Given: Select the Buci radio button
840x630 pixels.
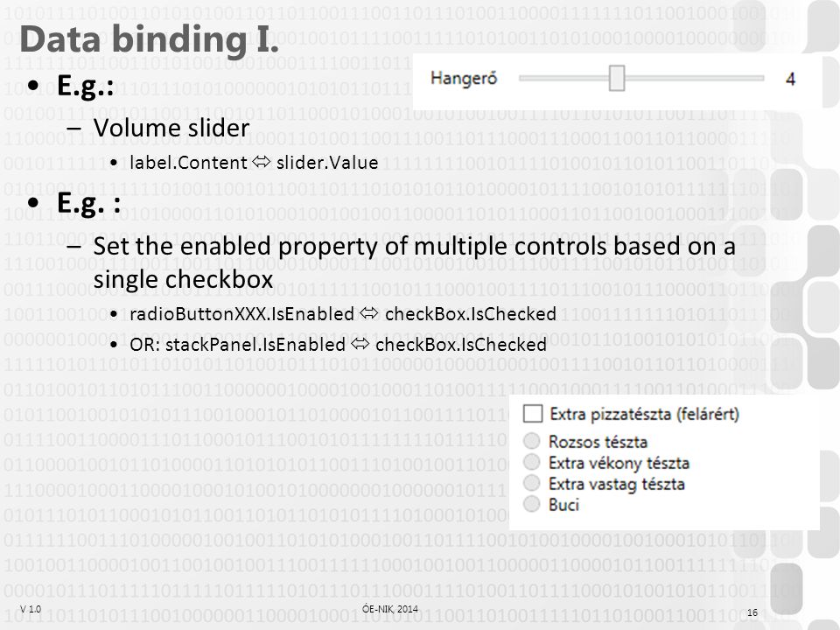Looking at the screenshot, I should (x=531, y=504).
